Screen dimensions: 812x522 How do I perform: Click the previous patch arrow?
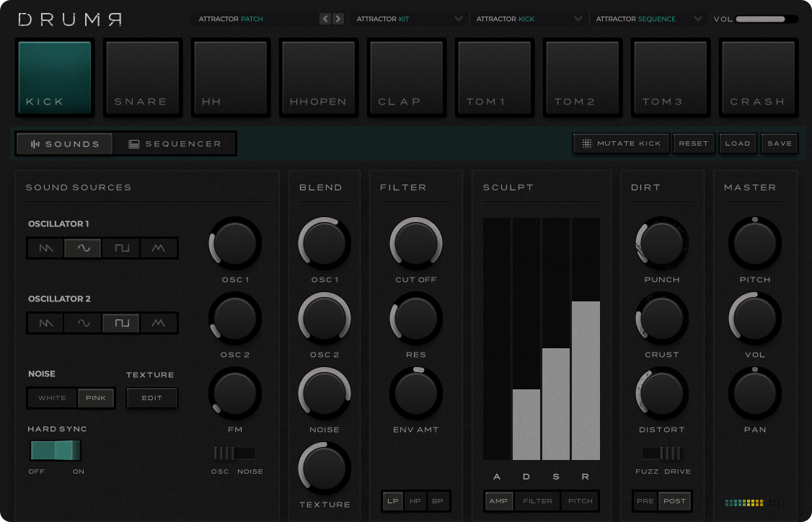tap(325, 19)
